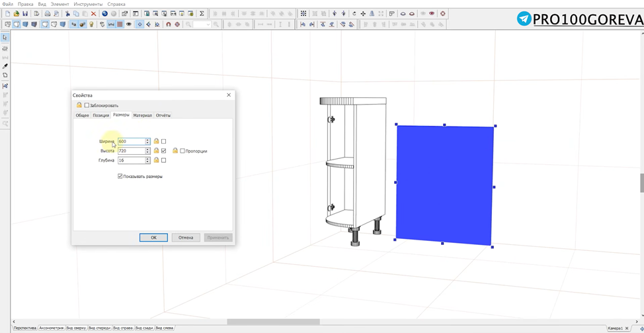
Task: Uncheck Показывать размеры checkbox
Action: [x=120, y=176]
